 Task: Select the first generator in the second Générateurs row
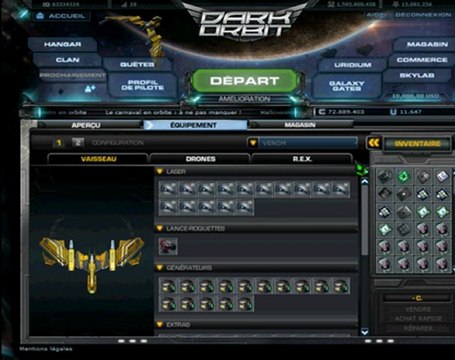point(168,304)
